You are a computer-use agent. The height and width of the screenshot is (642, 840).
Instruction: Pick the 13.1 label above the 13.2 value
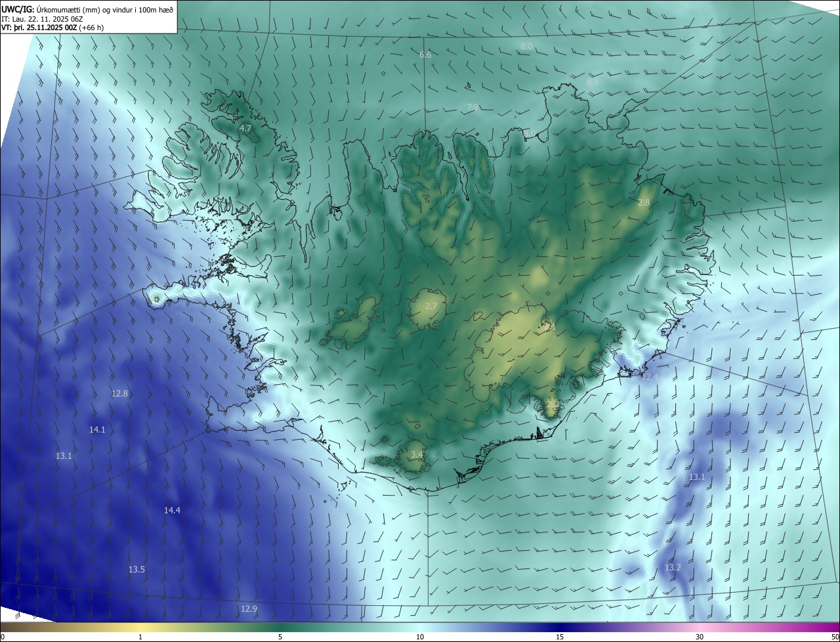pos(696,477)
